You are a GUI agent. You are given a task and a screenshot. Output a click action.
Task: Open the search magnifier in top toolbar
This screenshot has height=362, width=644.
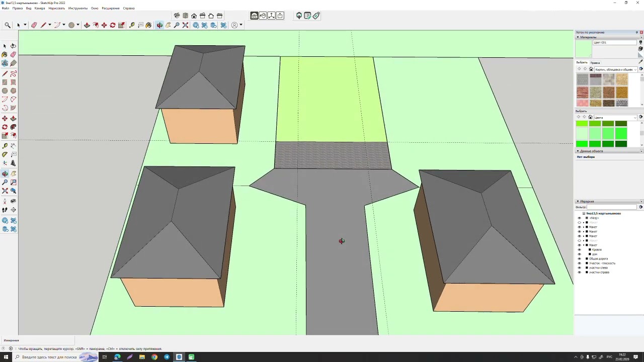tap(8, 25)
